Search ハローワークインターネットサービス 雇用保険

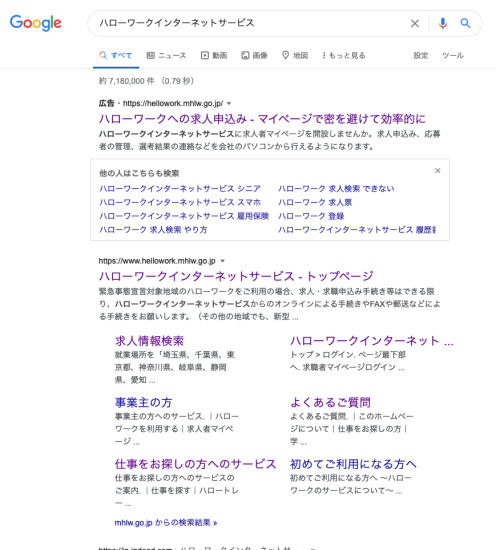tap(184, 216)
